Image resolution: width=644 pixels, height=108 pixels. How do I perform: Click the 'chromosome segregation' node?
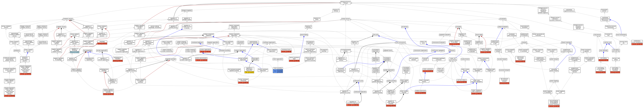(x=438, y=51)
